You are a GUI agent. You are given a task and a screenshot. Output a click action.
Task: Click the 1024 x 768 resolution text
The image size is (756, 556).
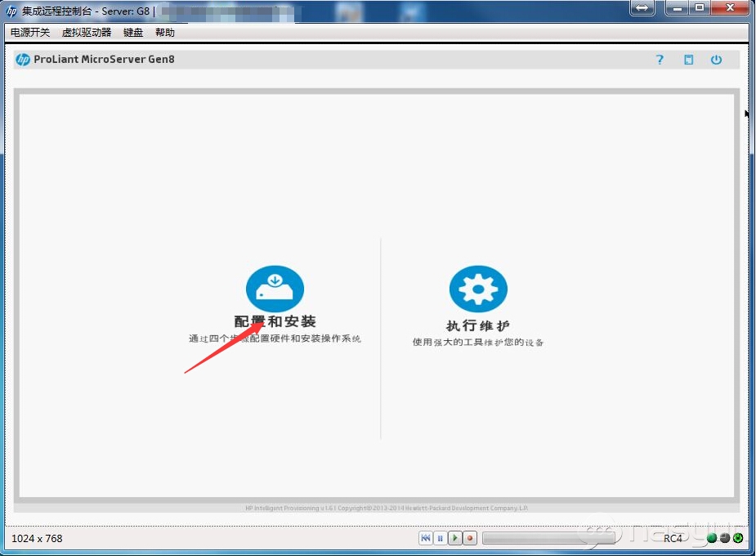click(x=37, y=538)
